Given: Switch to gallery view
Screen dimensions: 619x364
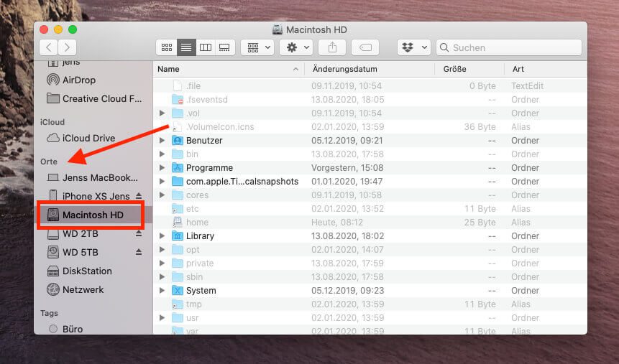Looking at the screenshot, I should click(224, 47).
